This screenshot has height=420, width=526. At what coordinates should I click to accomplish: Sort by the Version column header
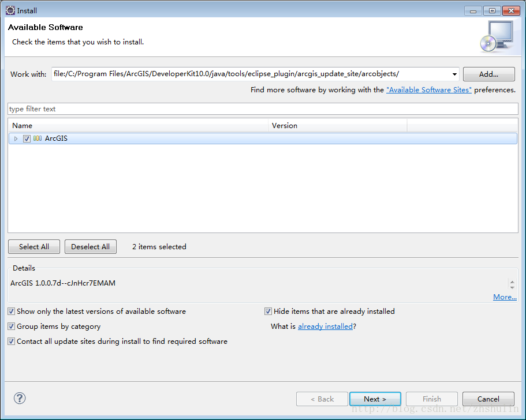(x=337, y=125)
